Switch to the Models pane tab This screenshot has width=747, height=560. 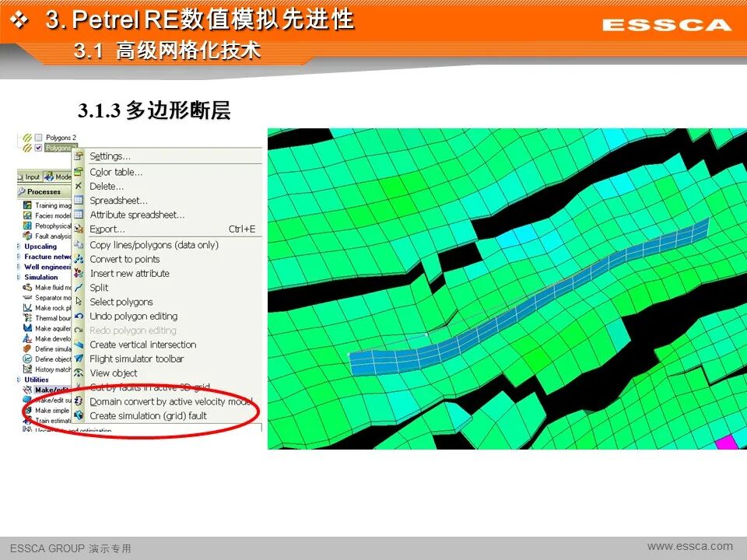point(58,177)
